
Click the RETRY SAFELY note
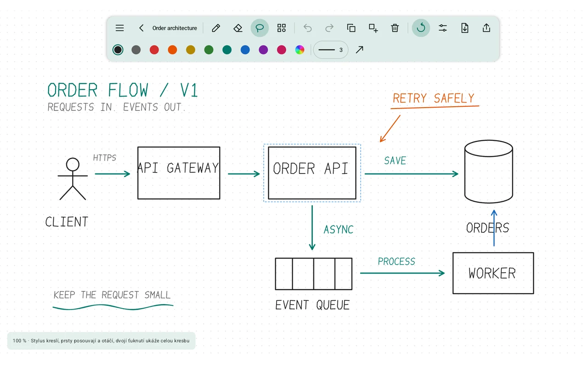coord(434,98)
